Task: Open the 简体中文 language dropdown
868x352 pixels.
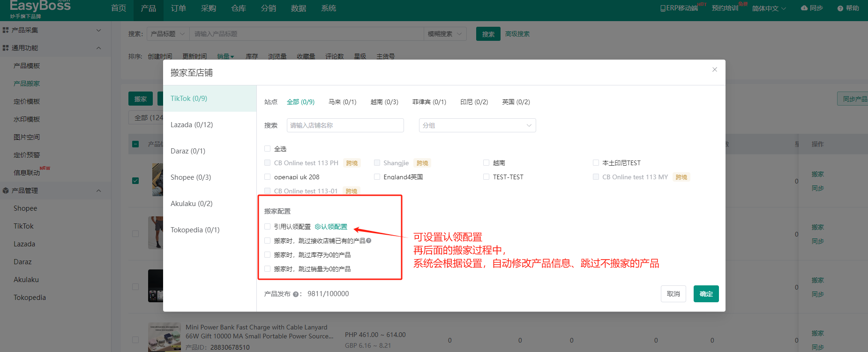Action: [769, 8]
